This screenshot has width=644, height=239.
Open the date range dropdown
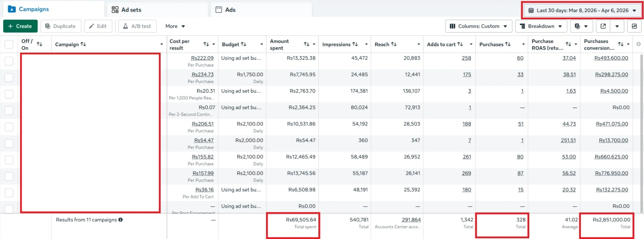582,10
